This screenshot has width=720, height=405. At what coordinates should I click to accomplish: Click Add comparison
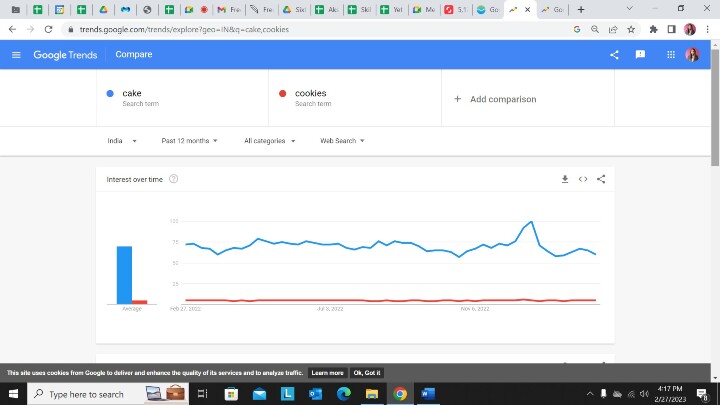tap(495, 99)
